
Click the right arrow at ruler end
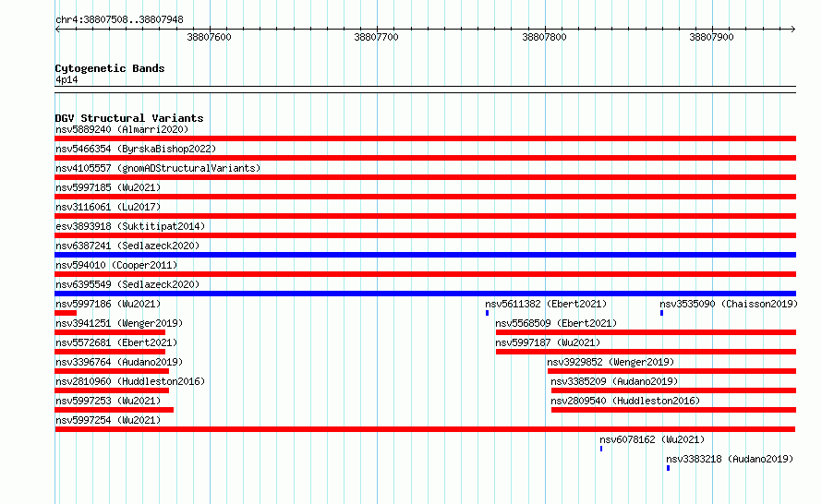[792, 30]
